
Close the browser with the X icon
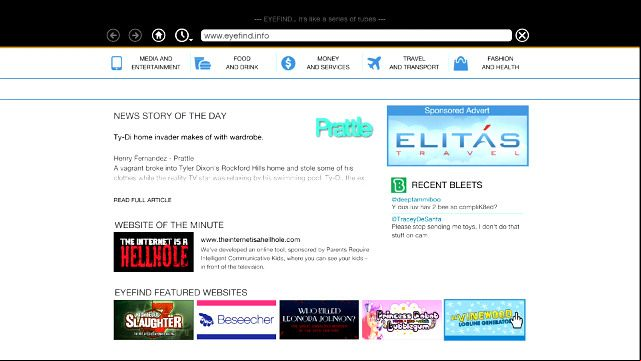point(522,36)
